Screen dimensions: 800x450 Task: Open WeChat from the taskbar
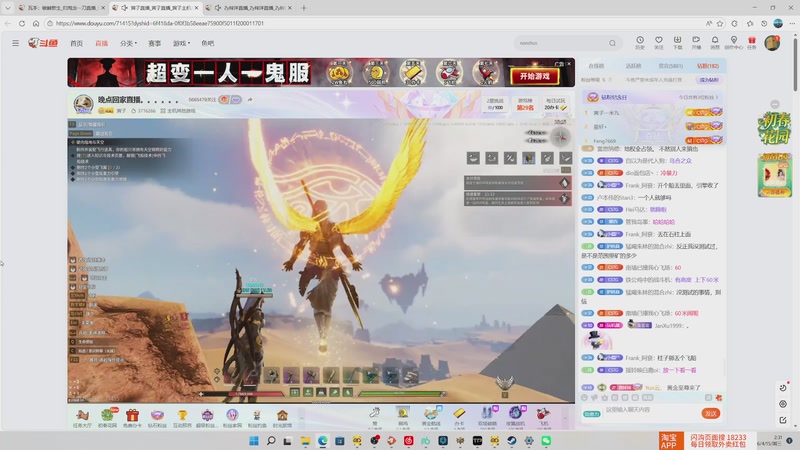tap(546, 440)
